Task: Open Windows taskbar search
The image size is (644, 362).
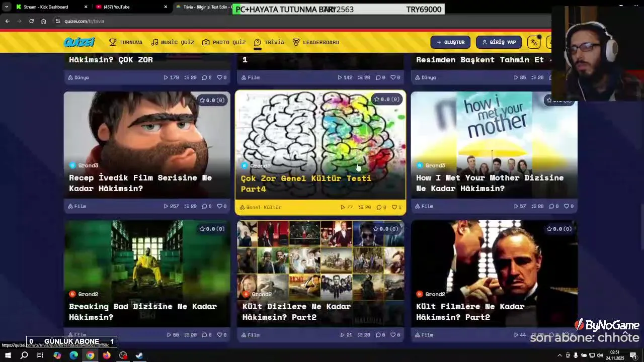Action: 24,355
